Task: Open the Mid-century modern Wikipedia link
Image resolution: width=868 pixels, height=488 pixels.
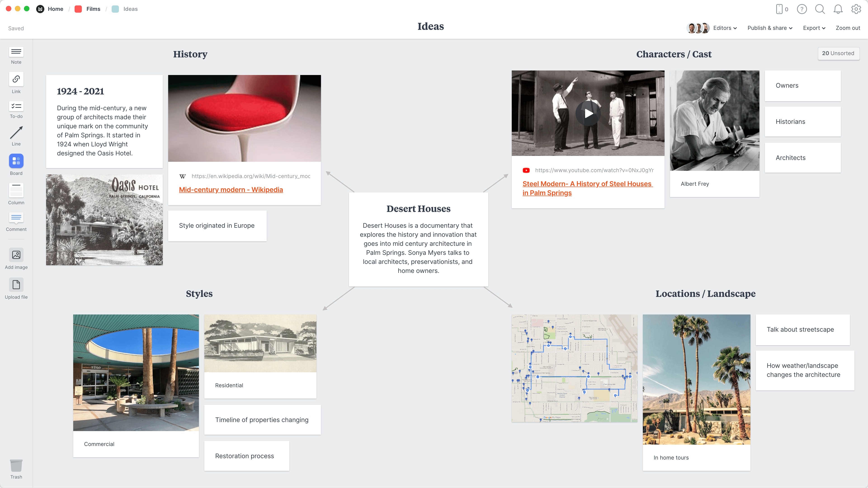Action: (231, 190)
